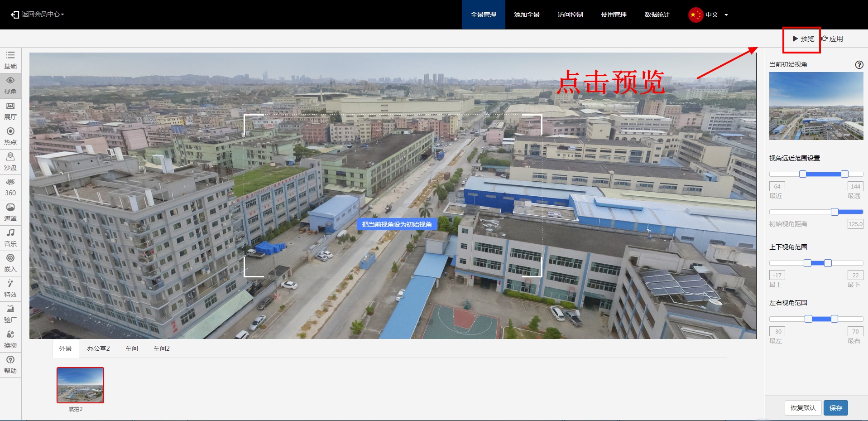Image resolution: width=868 pixels, height=421 pixels.
Task: Click the 最近 value input field showing 64
Action: pos(777,186)
